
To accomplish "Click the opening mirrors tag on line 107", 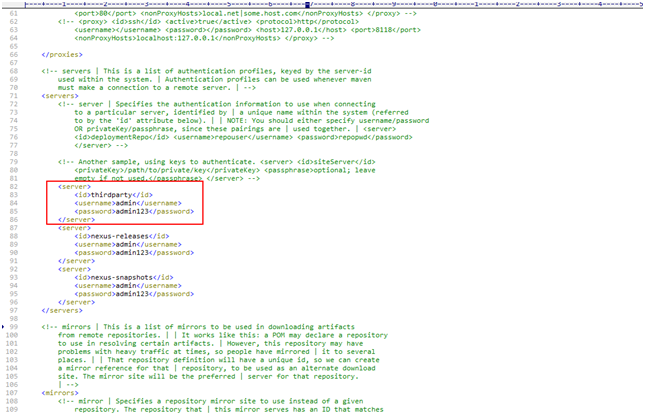I will 60,393.
